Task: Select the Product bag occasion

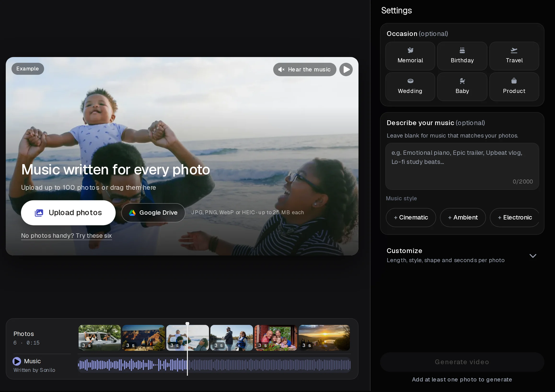Action: (x=514, y=87)
